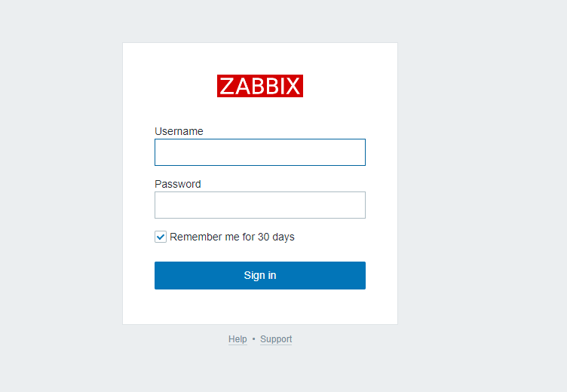
Task: Click the dot separator between Help and Support
Action: click(x=253, y=338)
